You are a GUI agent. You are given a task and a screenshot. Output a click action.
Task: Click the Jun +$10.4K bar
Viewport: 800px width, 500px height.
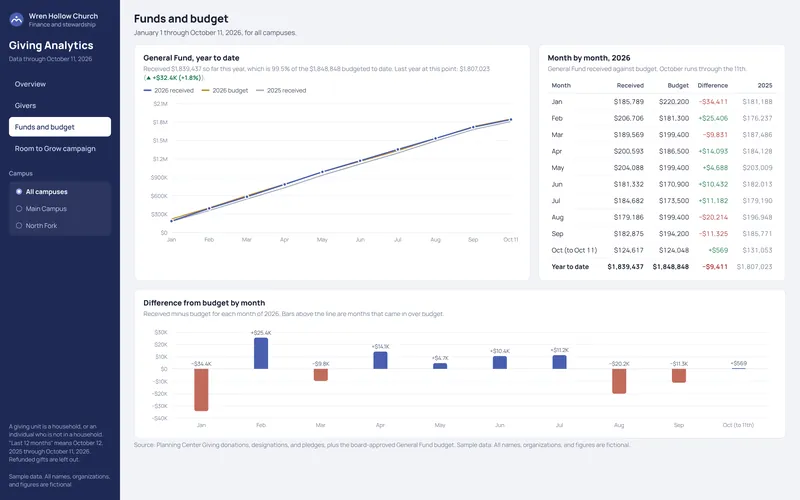(499, 362)
